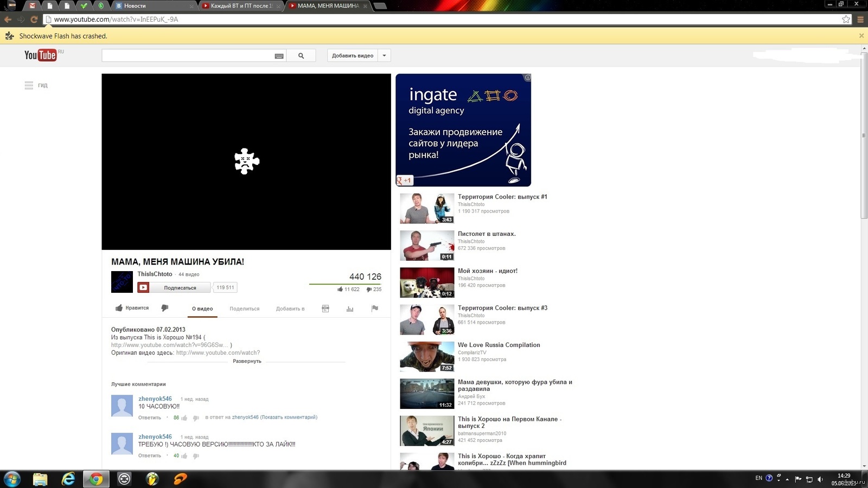Viewport: 868px width, 488px height.
Task: Open the Chrome menu icon
Action: click(860, 20)
